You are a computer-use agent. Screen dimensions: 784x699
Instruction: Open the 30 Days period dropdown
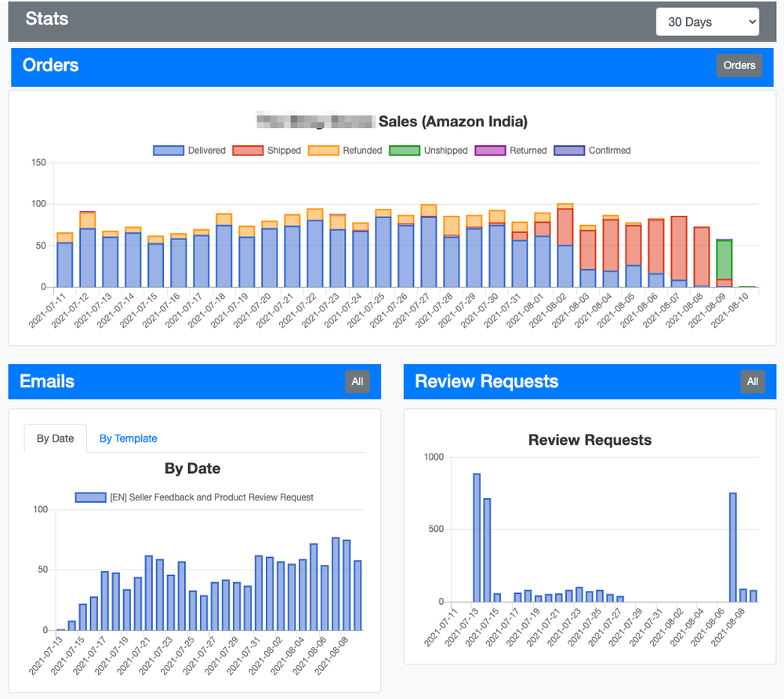click(707, 21)
